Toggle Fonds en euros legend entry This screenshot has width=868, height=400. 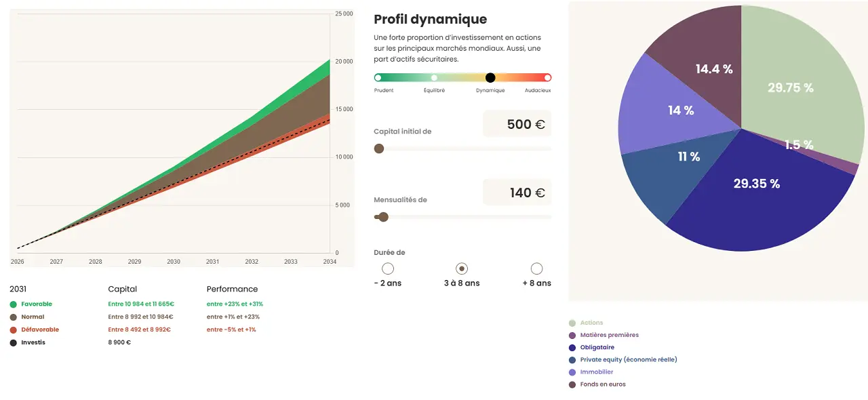tap(602, 384)
